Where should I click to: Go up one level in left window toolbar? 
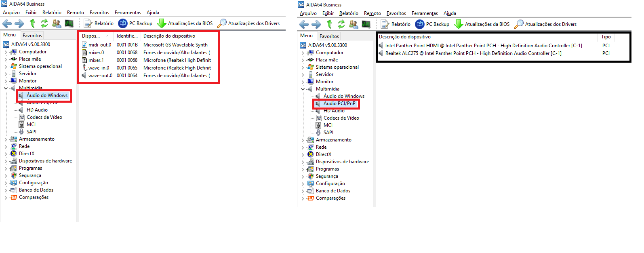click(32, 23)
